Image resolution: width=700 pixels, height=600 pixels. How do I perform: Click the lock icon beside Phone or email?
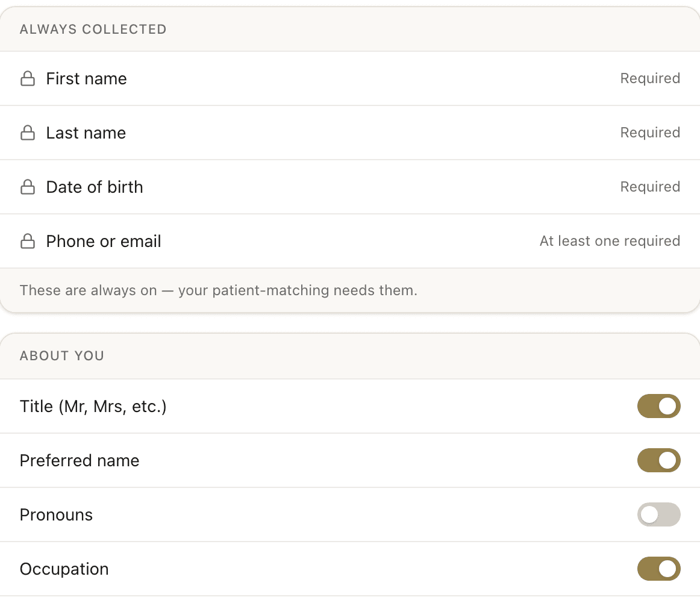28,241
